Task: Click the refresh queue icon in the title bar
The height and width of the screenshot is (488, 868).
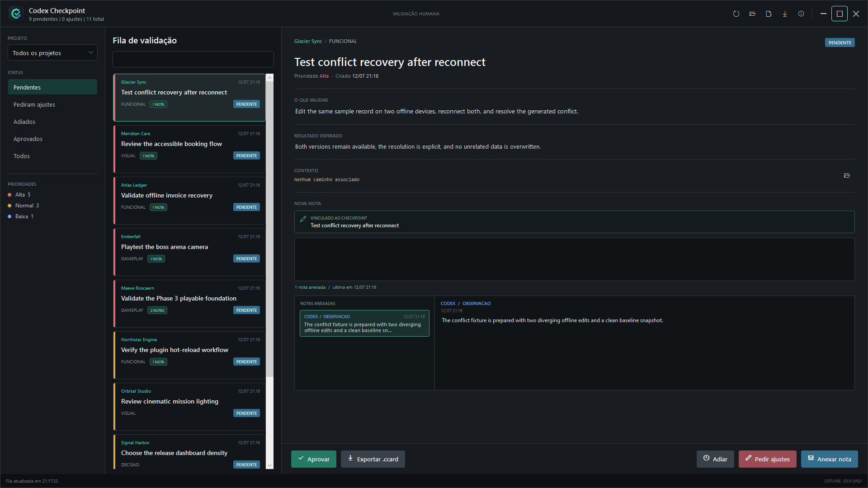Action: (x=736, y=14)
